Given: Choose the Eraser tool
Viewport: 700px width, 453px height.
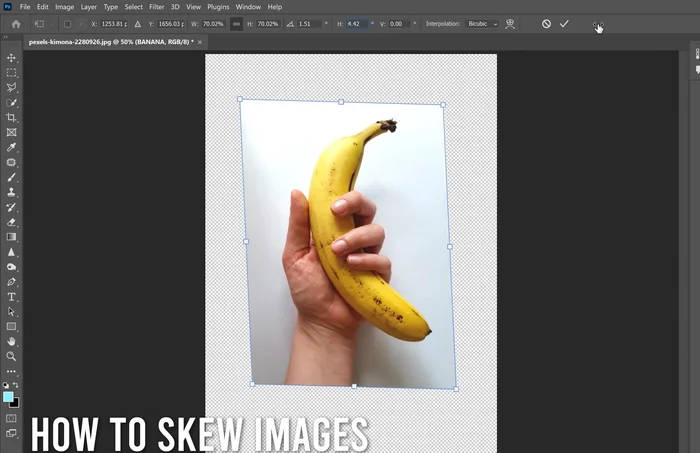Looking at the screenshot, I should (12, 222).
